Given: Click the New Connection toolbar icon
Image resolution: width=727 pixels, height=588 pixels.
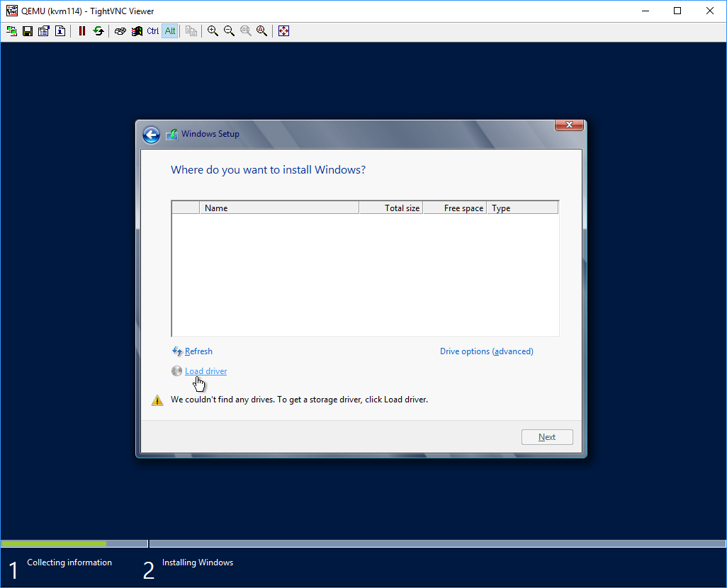Looking at the screenshot, I should [x=11, y=31].
